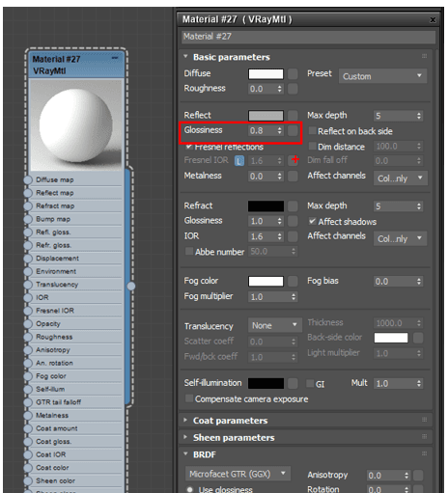Screen dimensions: 448x493
Task: Click the Opacity input socket on node
Action: [x=28, y=324]
